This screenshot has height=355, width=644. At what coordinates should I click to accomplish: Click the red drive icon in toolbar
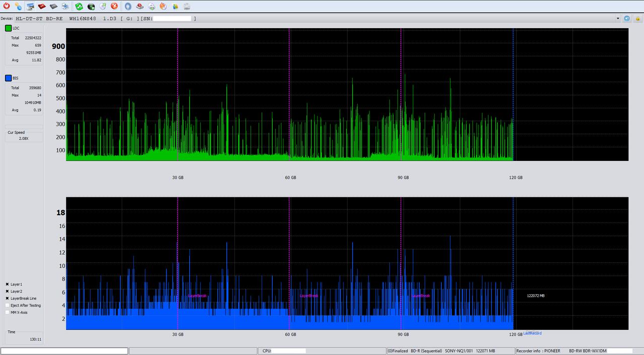click(42, 6)
